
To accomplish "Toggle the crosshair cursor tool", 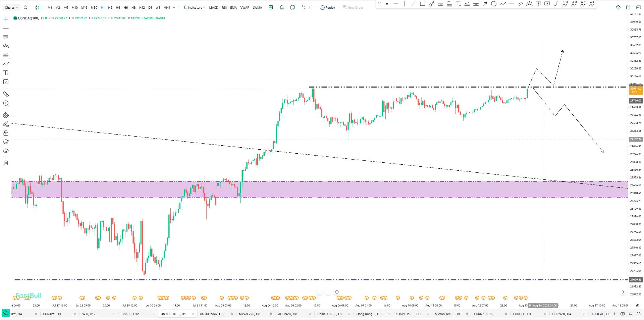I will [x=6, y=19].
